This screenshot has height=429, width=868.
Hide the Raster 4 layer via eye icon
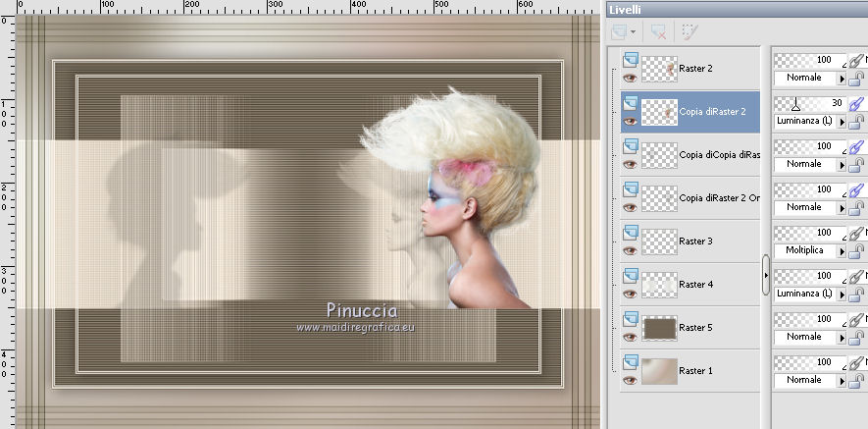(x=630, y=295)
